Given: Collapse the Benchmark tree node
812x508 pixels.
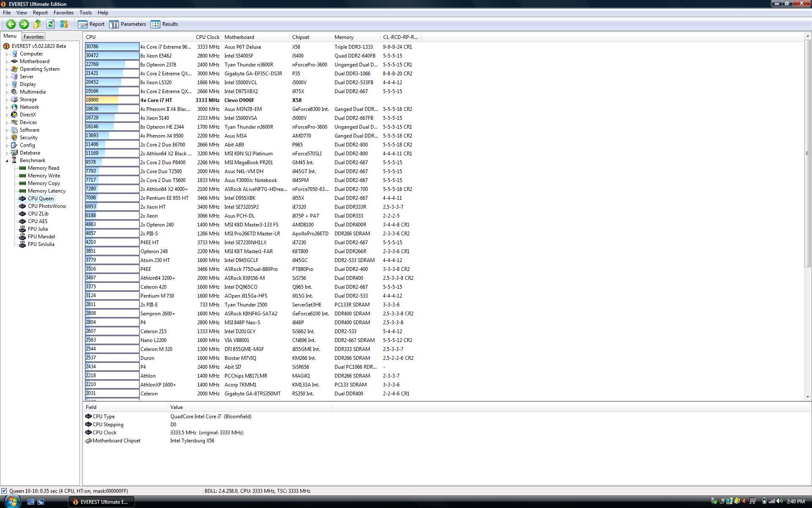Looking at the screenshot, I should click(x=7, y=161).
